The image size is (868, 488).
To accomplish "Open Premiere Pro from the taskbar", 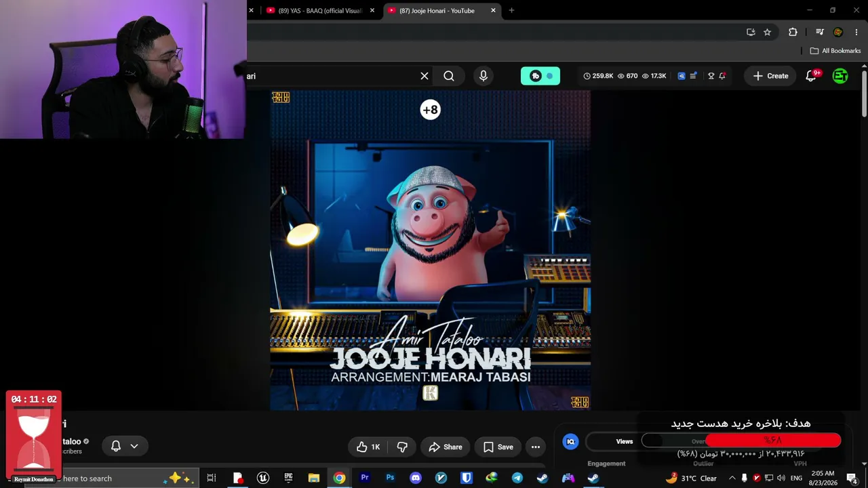I will (x=365, y=479).
